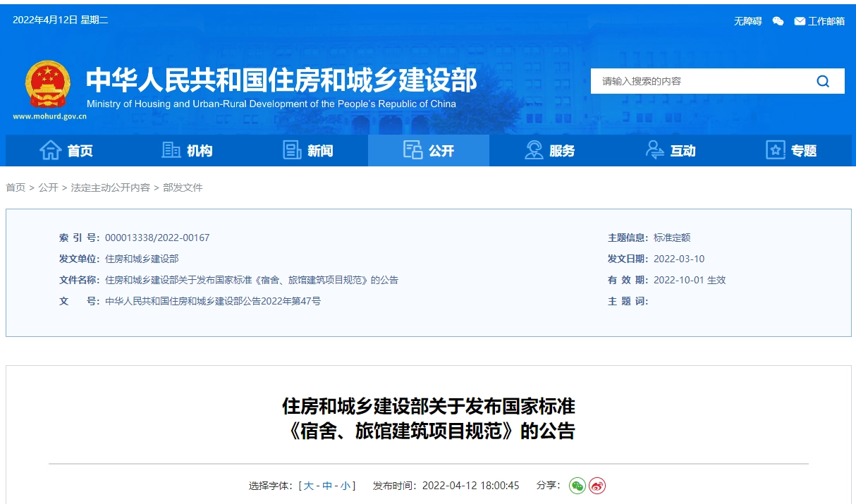Click the WeChat icon in top bar
The height and width of the screenshot is (504, 856).
coord(778,21)
